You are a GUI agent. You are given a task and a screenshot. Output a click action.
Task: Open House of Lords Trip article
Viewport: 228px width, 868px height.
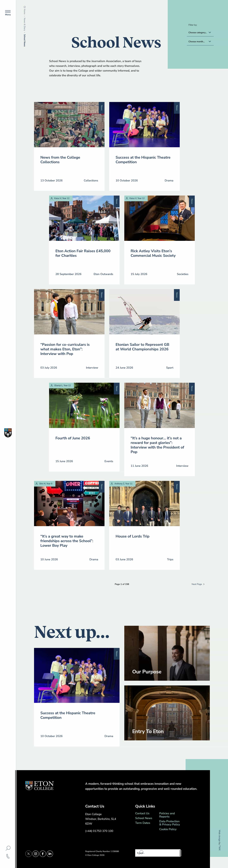pyautogui.click(x=132, y=536)
